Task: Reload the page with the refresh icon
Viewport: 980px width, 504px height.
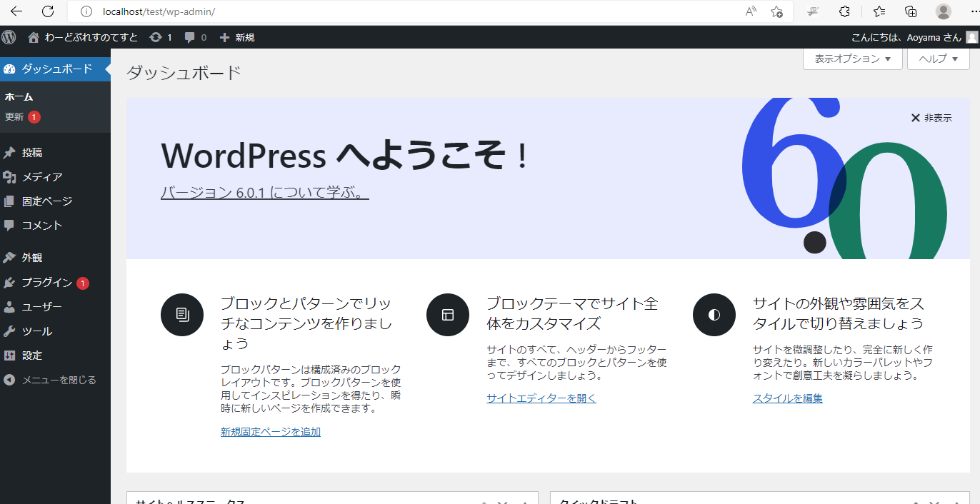Action: [48, 11]
